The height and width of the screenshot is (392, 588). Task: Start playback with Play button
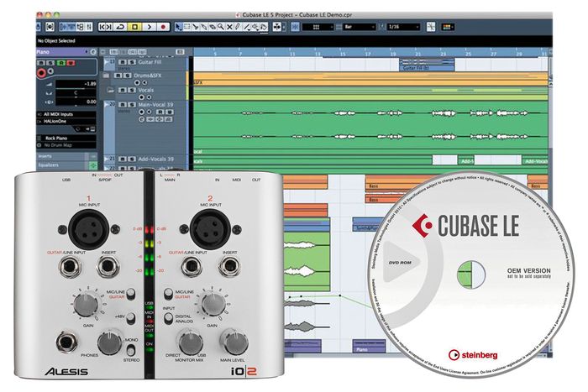(150, 27)
